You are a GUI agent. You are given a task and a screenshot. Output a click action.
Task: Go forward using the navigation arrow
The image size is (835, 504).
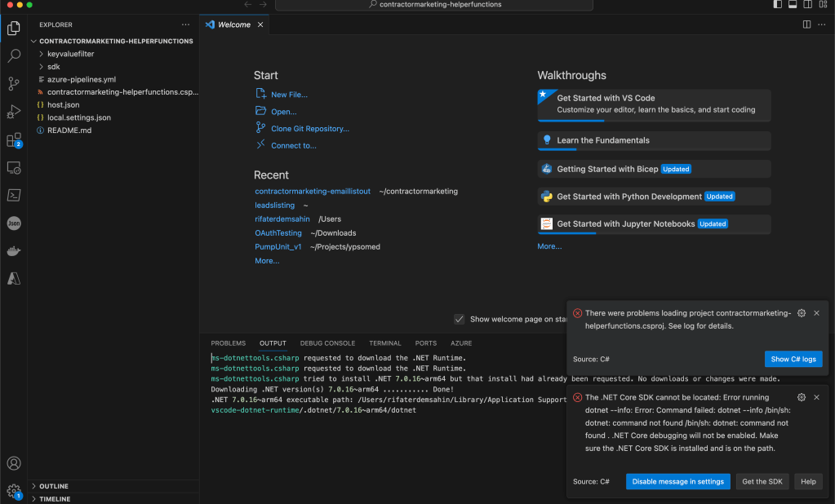263,4
